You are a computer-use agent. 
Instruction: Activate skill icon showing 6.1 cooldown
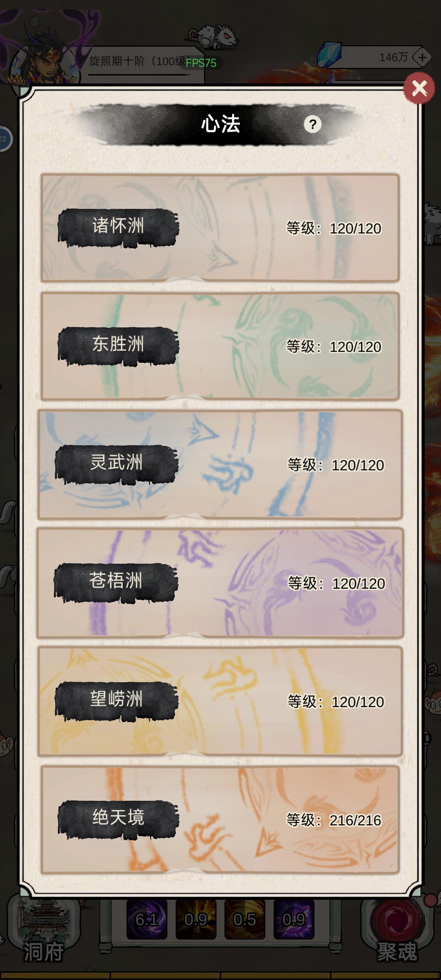point(146,920)
